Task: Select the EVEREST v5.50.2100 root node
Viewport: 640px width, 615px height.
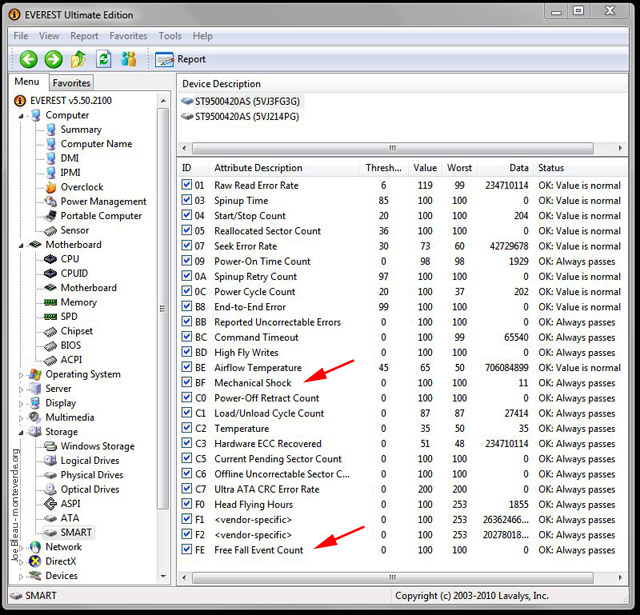Action: point(71,100)
